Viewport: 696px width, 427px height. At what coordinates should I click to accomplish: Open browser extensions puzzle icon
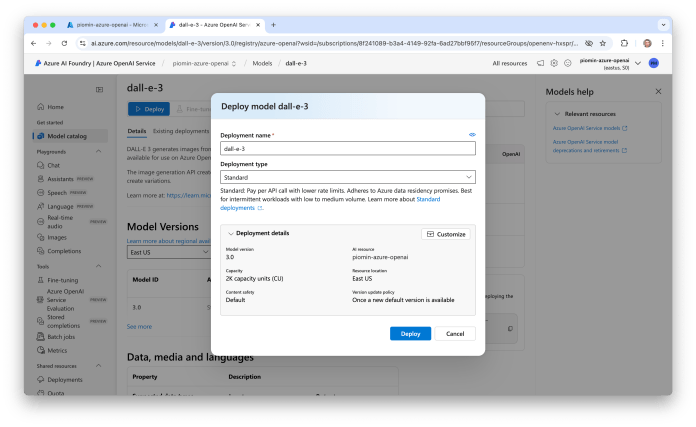coord(625,43)
